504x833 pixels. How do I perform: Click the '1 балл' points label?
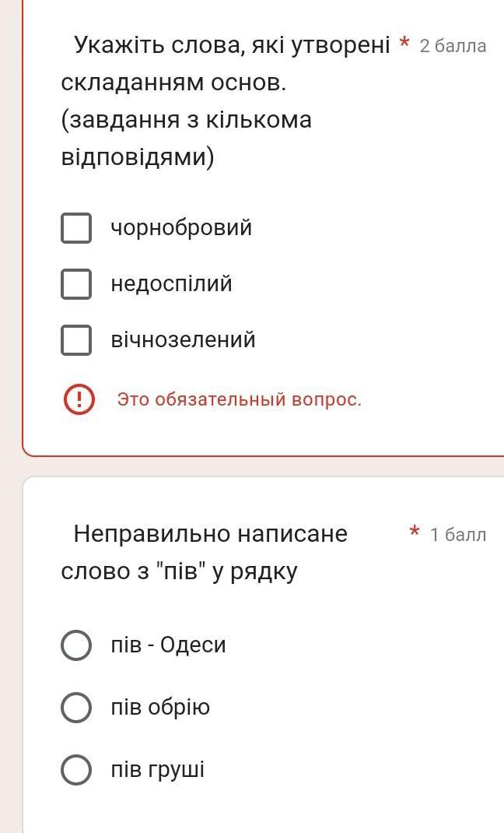coord(457,535)
